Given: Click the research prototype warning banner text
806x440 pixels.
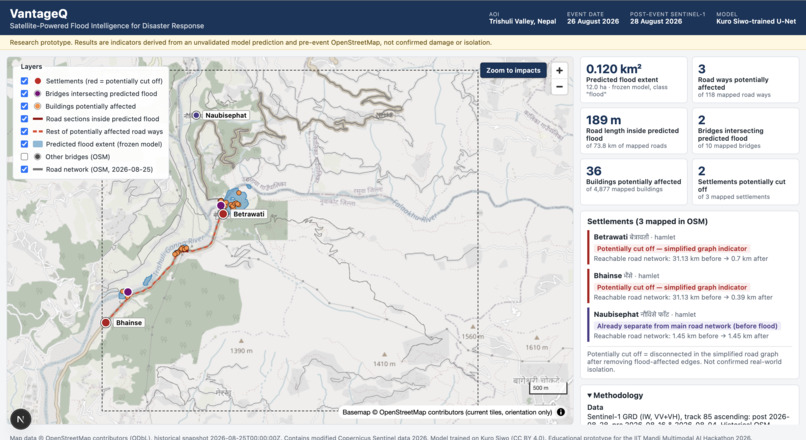Looking at the screenshot, I should click(x=250, y=43).
